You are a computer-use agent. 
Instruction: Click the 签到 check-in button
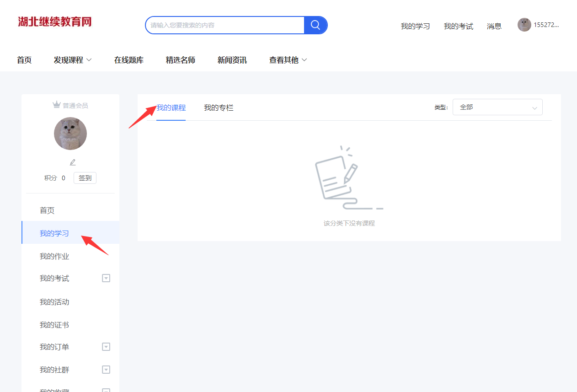coord(85,177)
